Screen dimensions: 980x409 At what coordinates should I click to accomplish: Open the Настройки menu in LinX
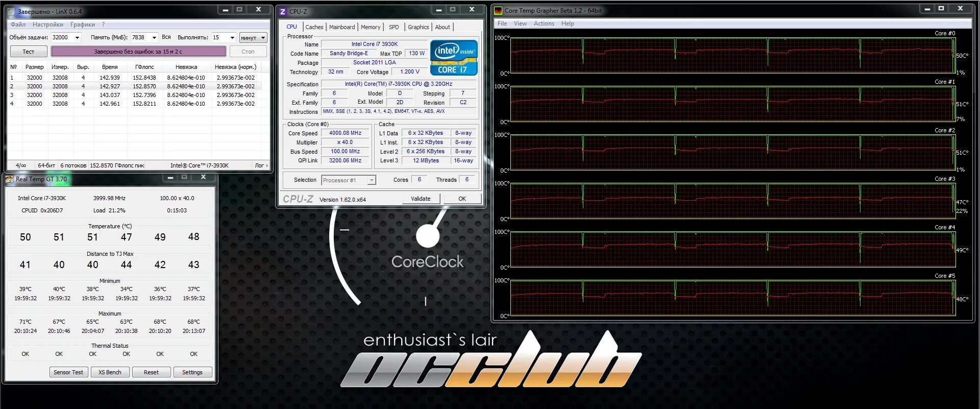[48, 25]
